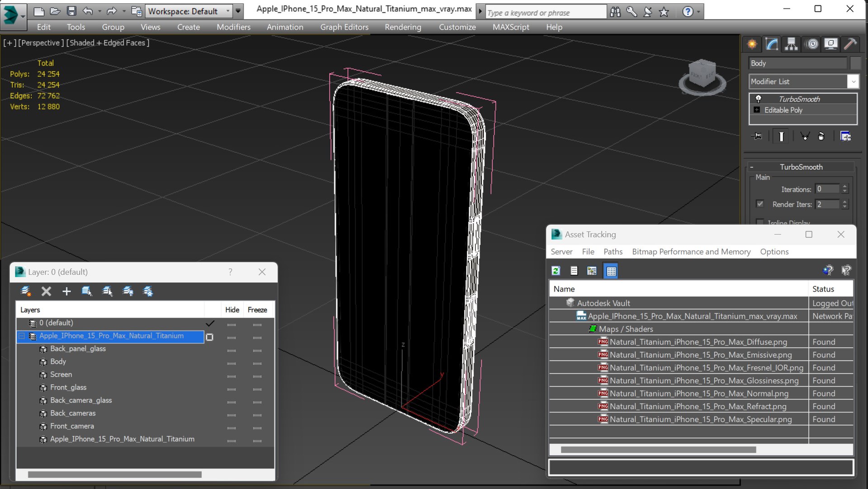
Task: Open the Rendering menu
Action: pos(403,27)
